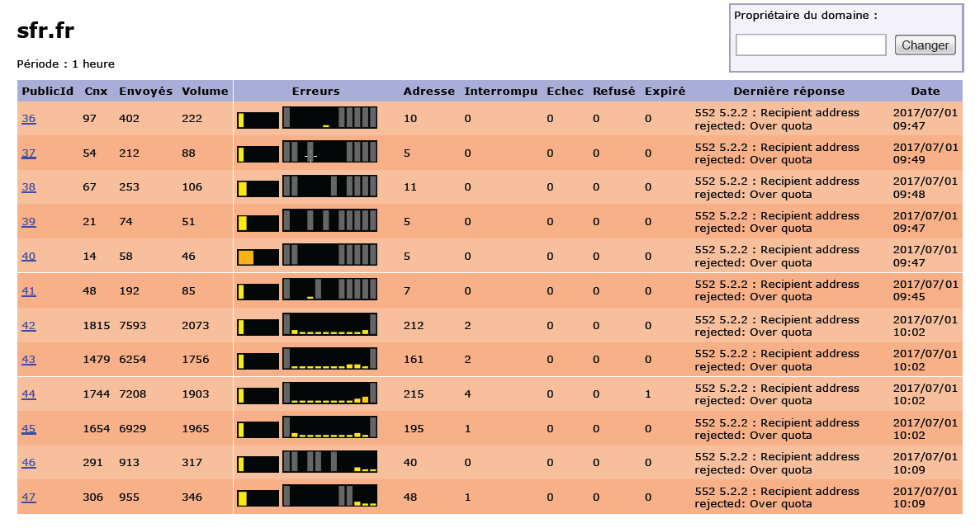
Task: Click the Over quota response in row 36
Action: [777, 120]
